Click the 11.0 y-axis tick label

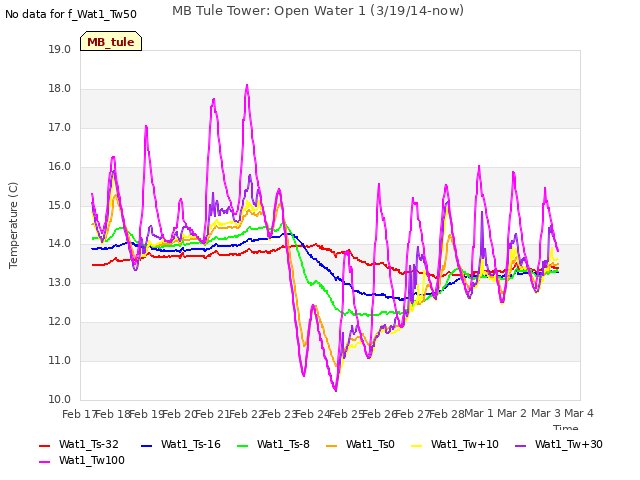60,360
